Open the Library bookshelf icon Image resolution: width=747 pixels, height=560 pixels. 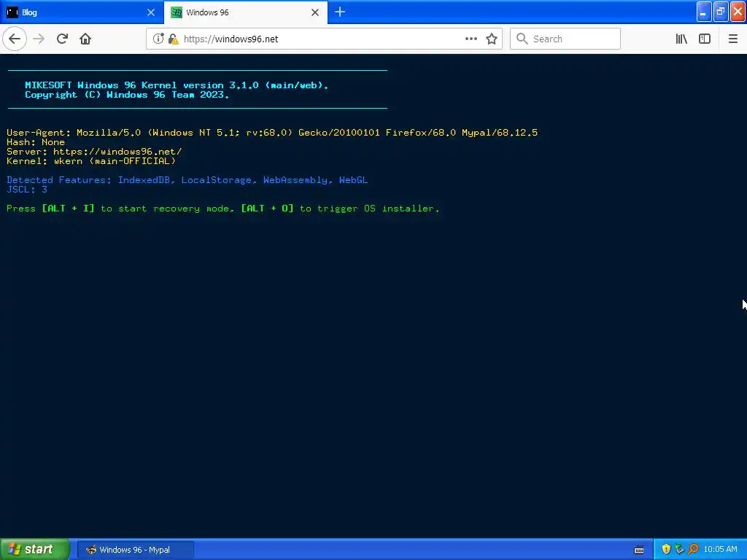click(x=681, y=39)
